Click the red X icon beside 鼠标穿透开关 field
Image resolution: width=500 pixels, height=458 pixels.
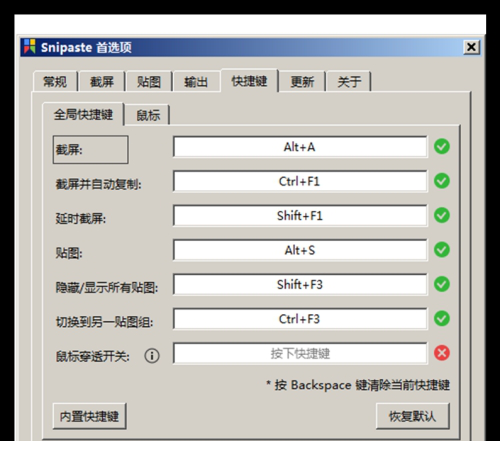tap(442, 353)
